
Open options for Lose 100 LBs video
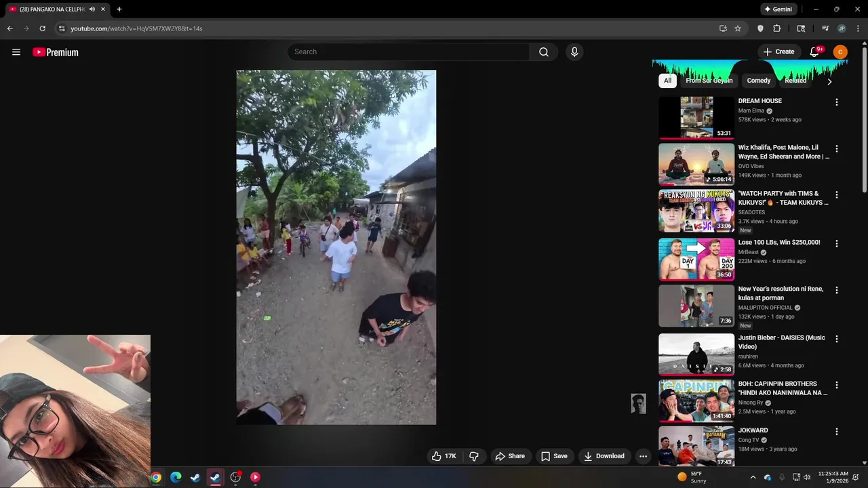click(836, 243)
